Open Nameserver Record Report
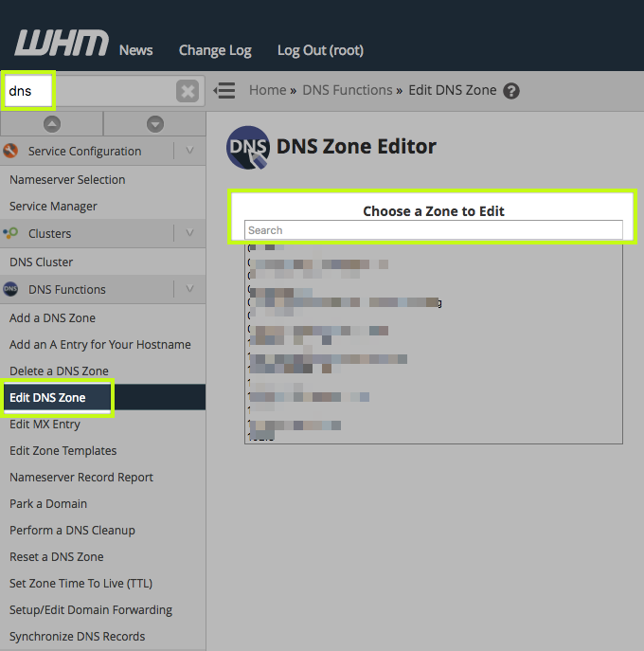Image resolution: width=644 pixels, height=651 pixels. pyautogui.click(x=81, y=478)
